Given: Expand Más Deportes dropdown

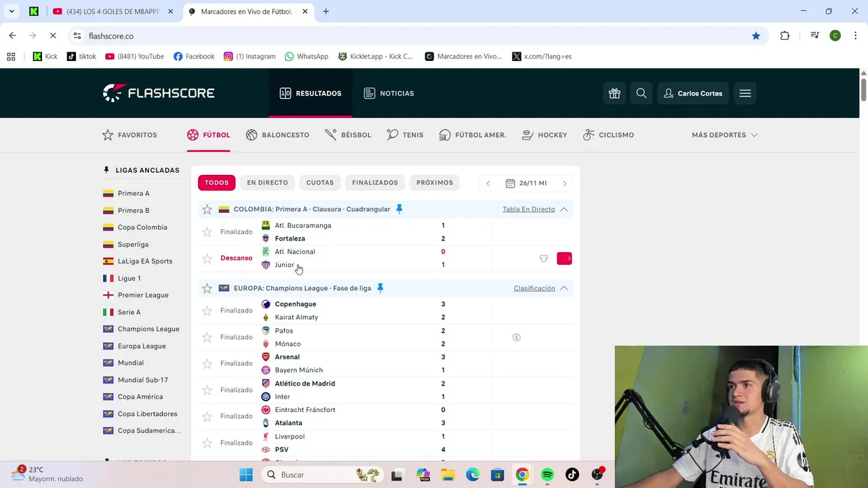Looking at the screenshot, I should pos(724,135).
